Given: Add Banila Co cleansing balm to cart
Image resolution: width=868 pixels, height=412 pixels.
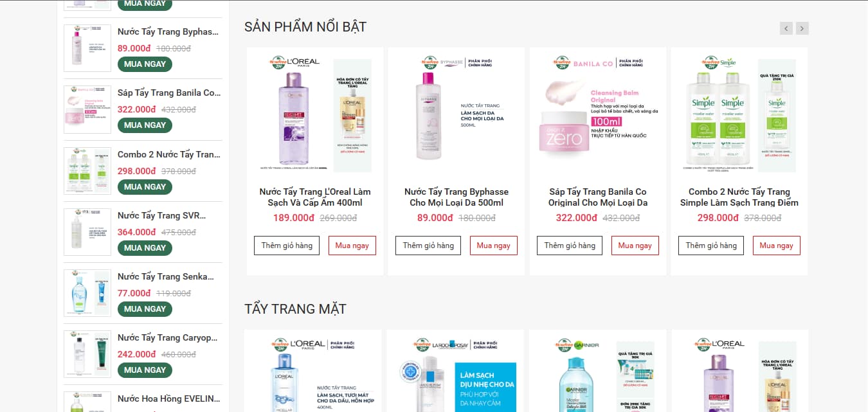Looking at the screenshot, I should tap(570, 246).
